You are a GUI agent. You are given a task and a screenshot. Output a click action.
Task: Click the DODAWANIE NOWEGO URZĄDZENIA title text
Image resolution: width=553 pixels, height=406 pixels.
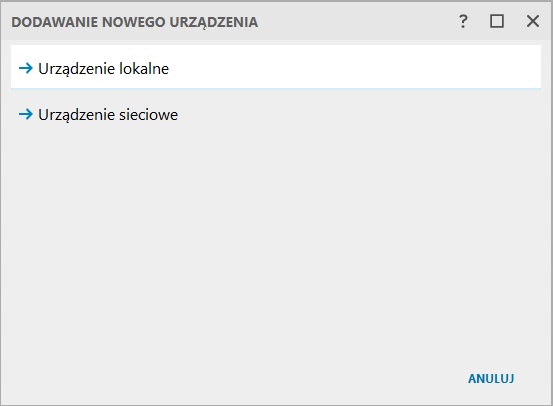(x=135, y=22)
